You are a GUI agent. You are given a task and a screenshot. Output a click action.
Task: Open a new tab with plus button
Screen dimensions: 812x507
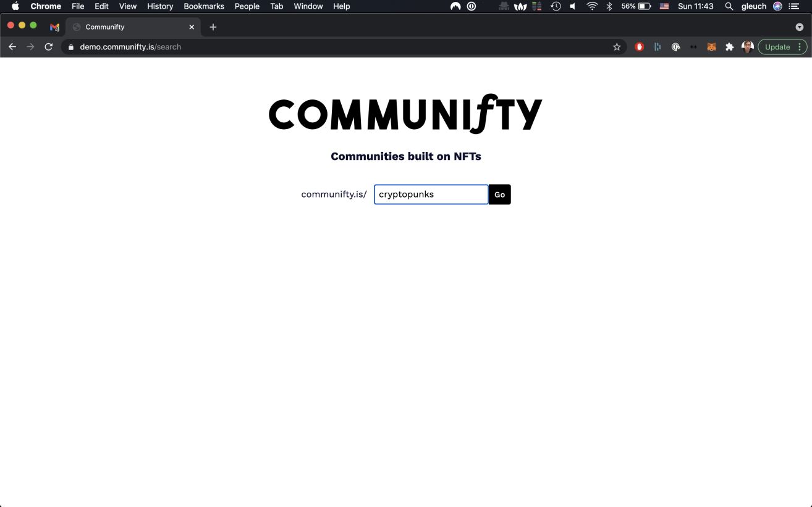213,27
